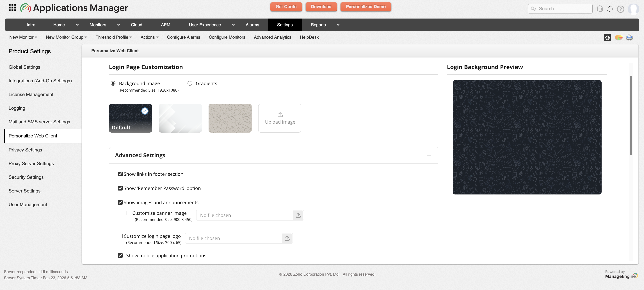Open the Threshold Profile dropdown
644x290 pixels.
point(114,37)
